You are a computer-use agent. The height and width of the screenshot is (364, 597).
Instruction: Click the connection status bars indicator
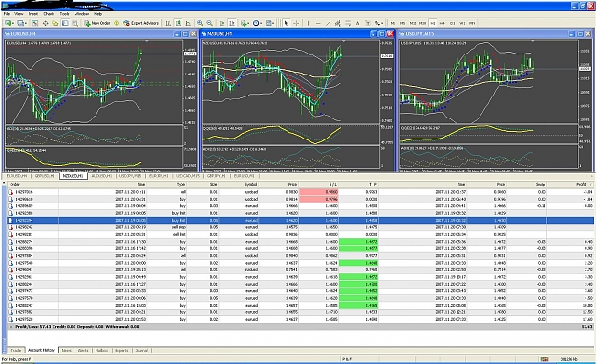tap(544, 359)
